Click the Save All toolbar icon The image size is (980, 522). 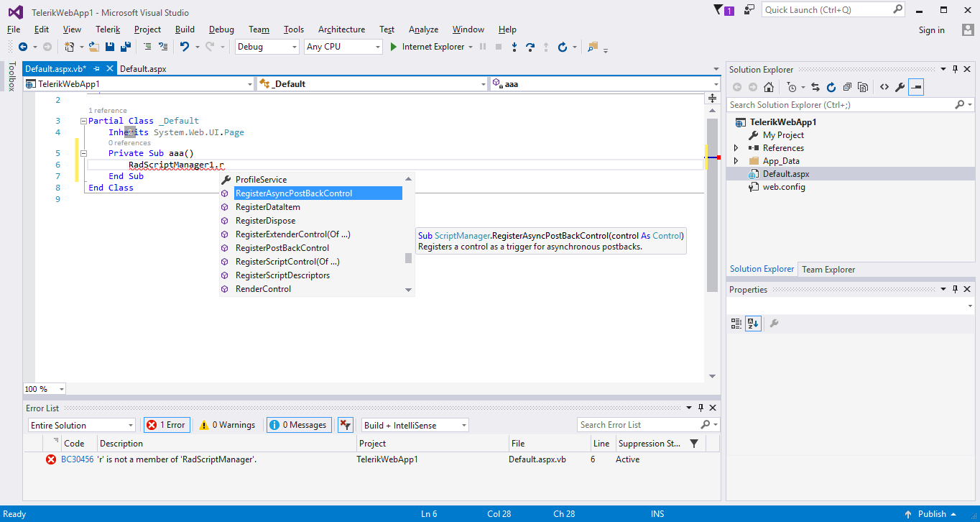(126, 47)
